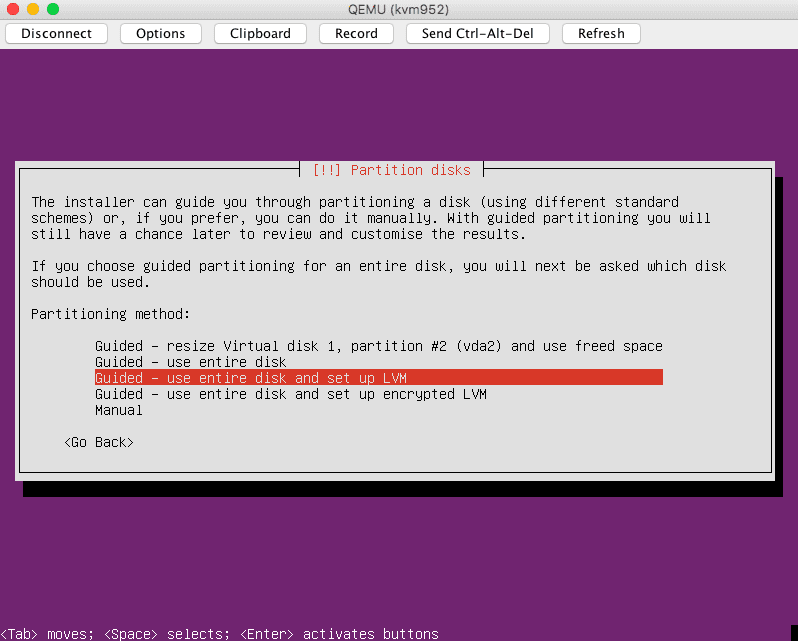Maximize the window using green button

53,9
